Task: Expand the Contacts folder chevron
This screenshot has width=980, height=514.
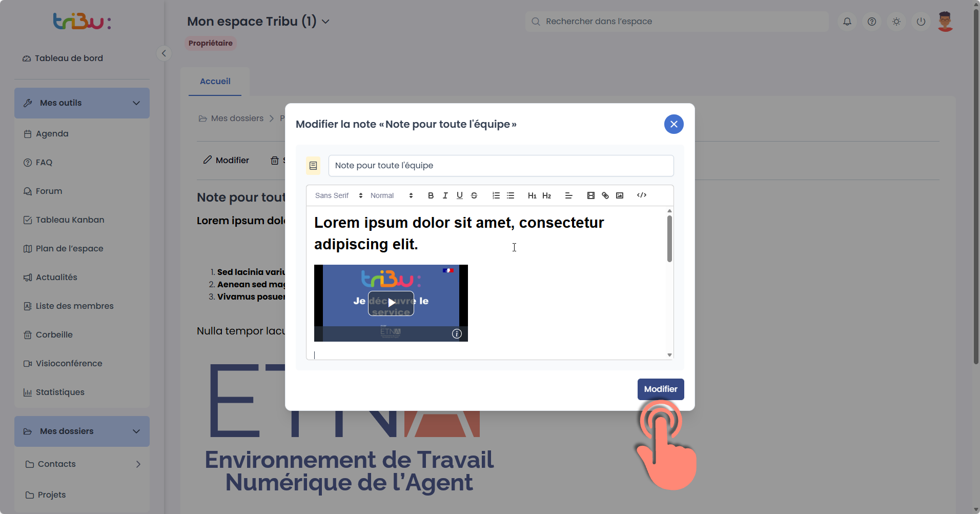Action: 138,464
